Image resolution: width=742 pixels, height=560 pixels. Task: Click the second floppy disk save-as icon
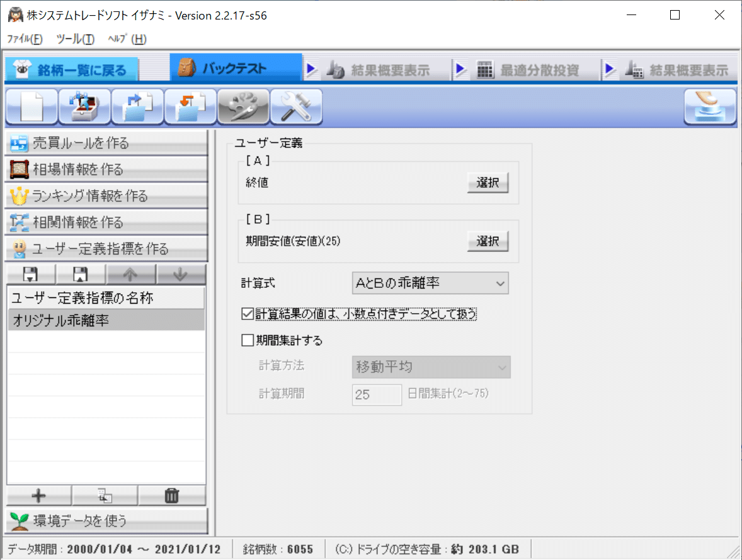(x=81, y=274)
